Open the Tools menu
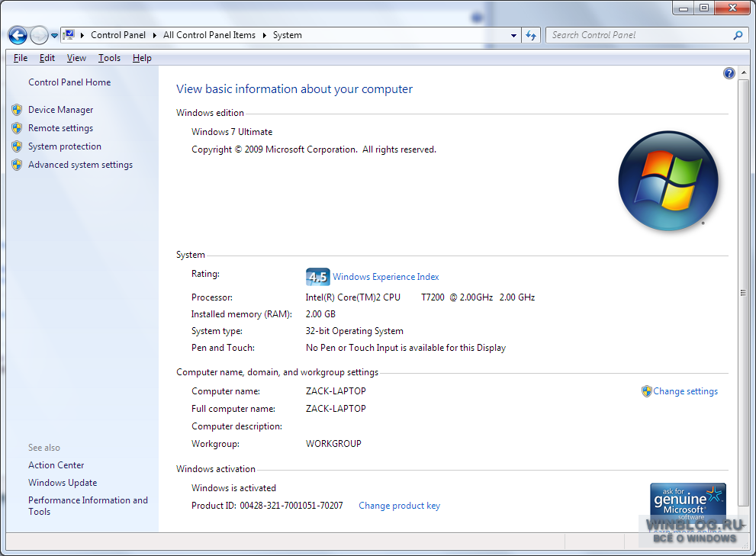The image size is (756, 556). [x=109, y=58]
